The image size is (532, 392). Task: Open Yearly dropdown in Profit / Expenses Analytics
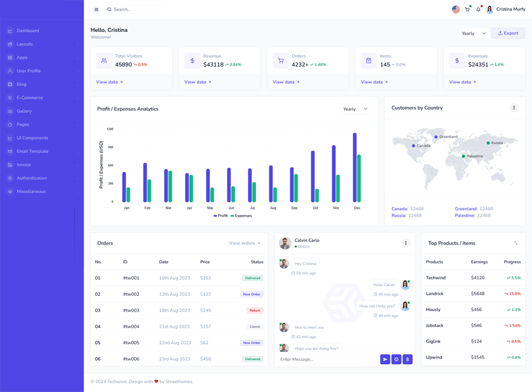coord(355,109)
